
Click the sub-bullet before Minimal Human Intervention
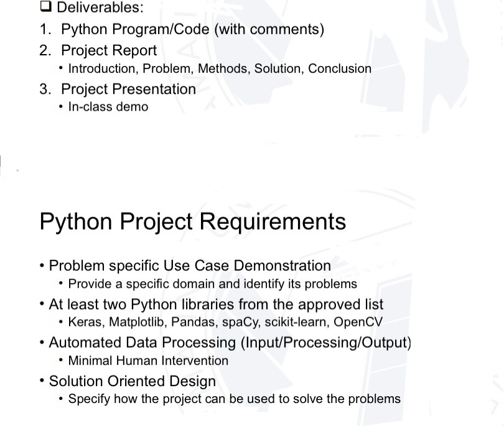point(60,360)
